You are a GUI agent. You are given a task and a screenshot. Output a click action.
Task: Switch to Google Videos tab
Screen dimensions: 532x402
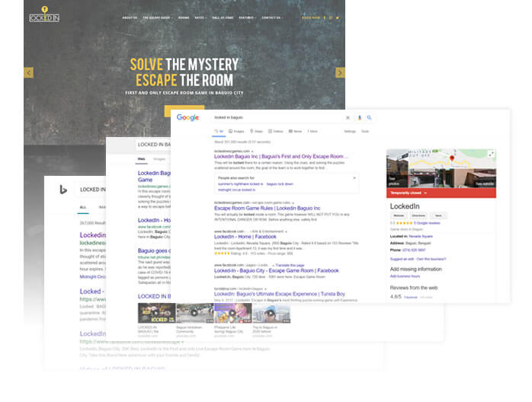(x=275, y=132)
